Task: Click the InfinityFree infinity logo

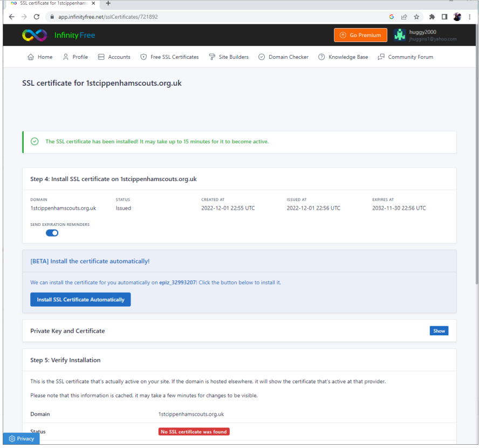Action: [35, 35]
